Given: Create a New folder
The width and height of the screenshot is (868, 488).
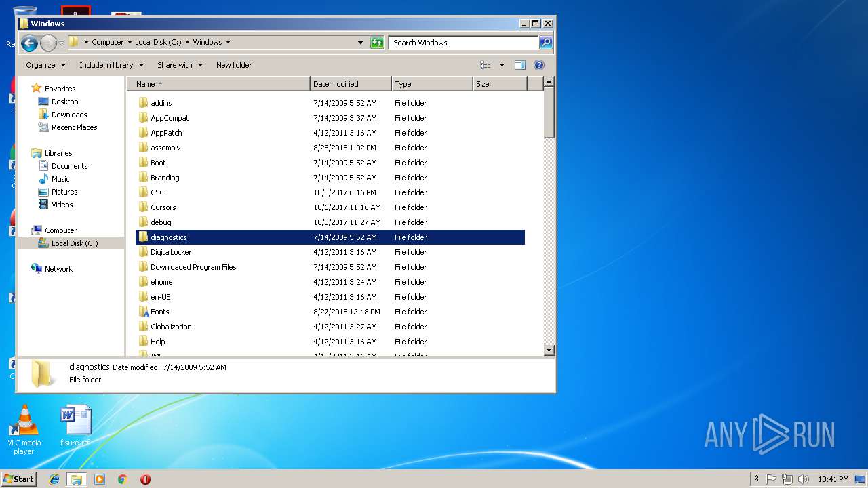Looking at the screenshot, I should click(x=234, y=65).
